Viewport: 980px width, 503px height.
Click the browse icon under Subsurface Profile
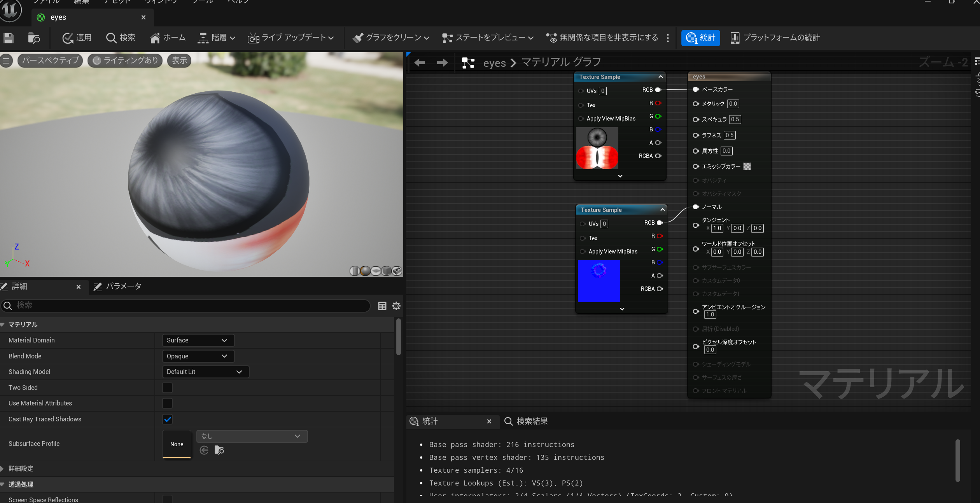[x=219, y=450]
